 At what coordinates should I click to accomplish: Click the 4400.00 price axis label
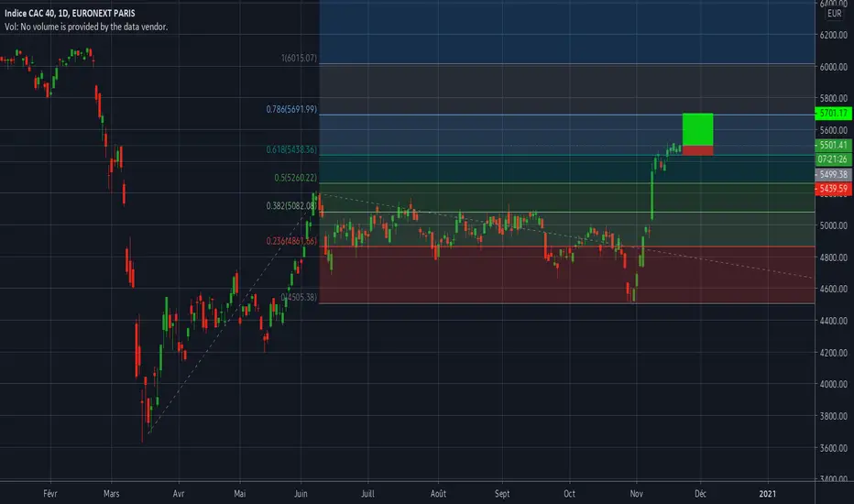point(833,321)
